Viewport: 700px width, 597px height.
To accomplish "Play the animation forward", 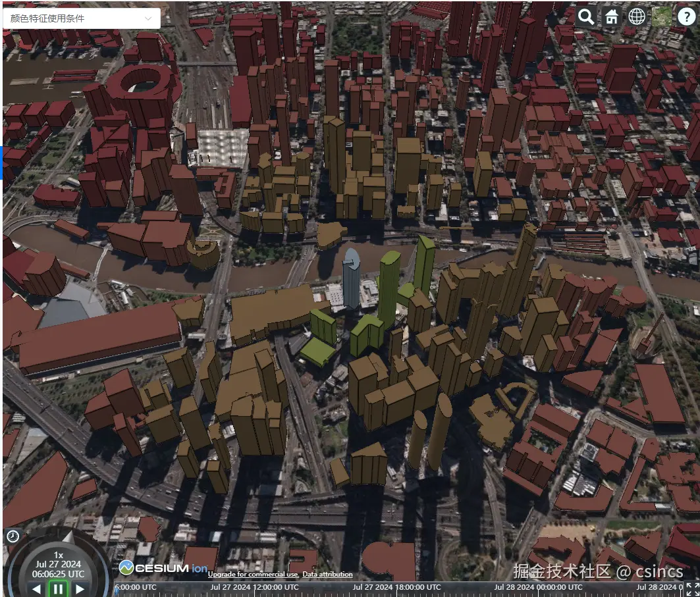I will coord(80,589).
